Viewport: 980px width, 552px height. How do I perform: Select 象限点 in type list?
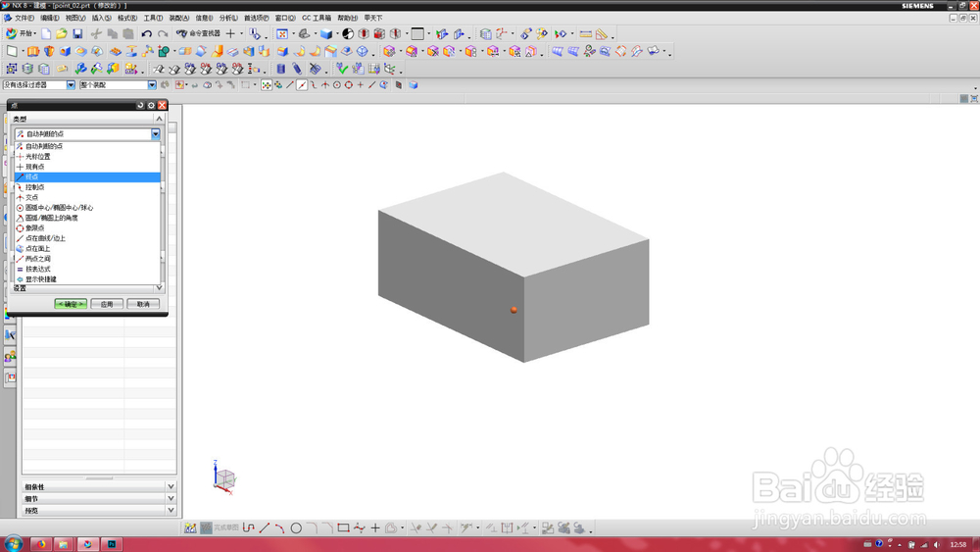[87, 228]
